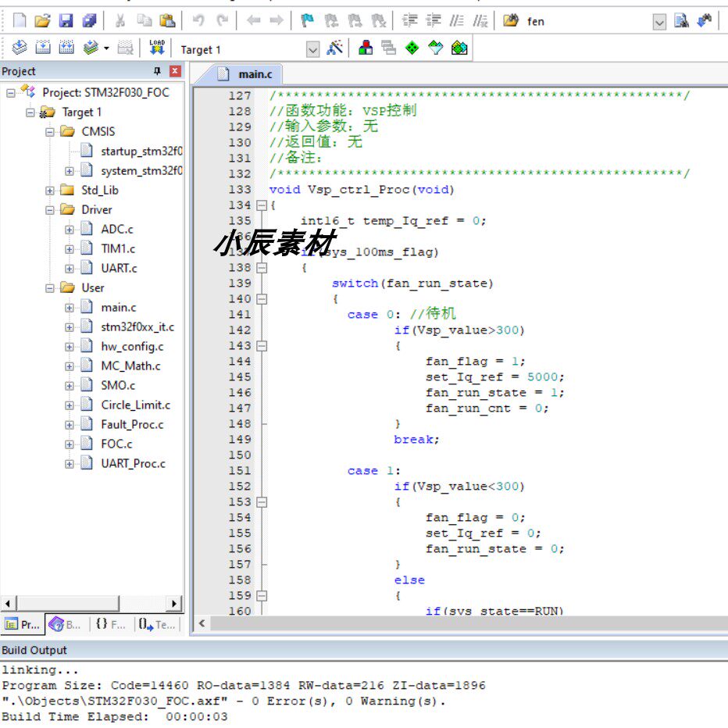Open Manage Project Items icon
728x728 pixels.
tap(366, 48)
